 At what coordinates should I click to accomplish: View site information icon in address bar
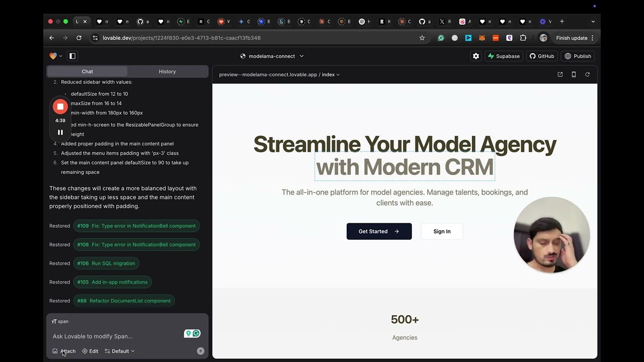point(95,38)
